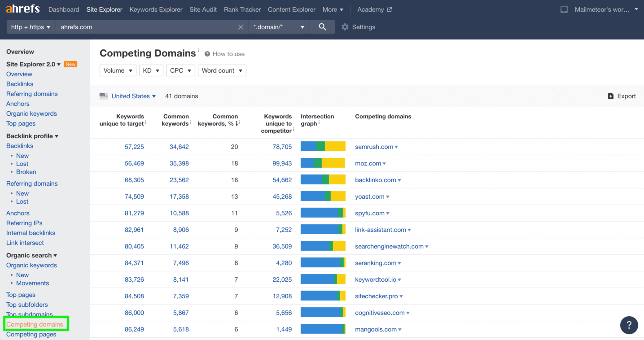
Task: Click the workspace monitor icon
Action: pos(564,9)
